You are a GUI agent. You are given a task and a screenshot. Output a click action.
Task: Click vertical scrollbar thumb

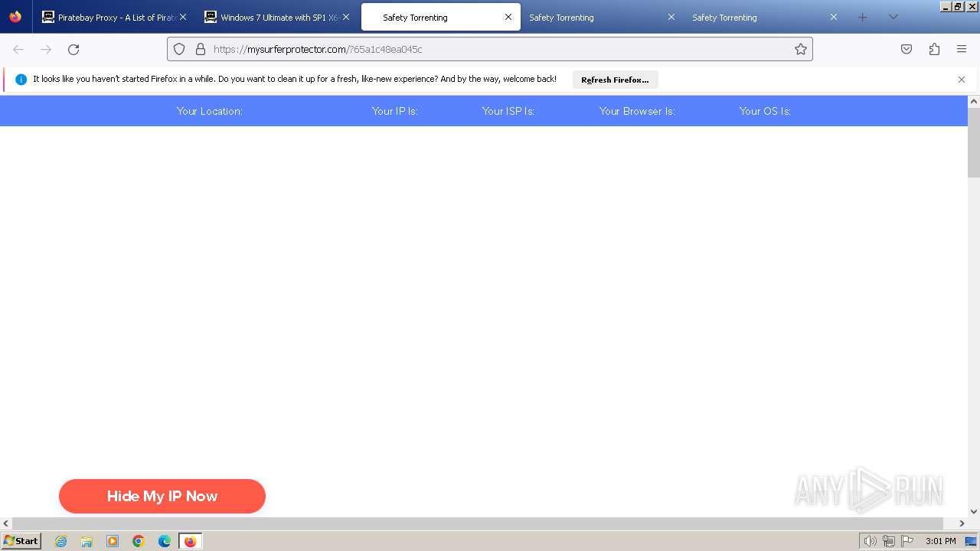click(974, 142)
